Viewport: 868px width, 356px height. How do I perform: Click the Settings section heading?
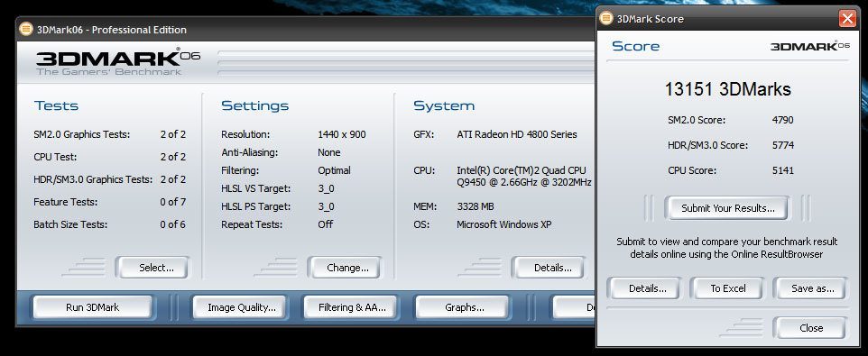click(x=254, y=105)
